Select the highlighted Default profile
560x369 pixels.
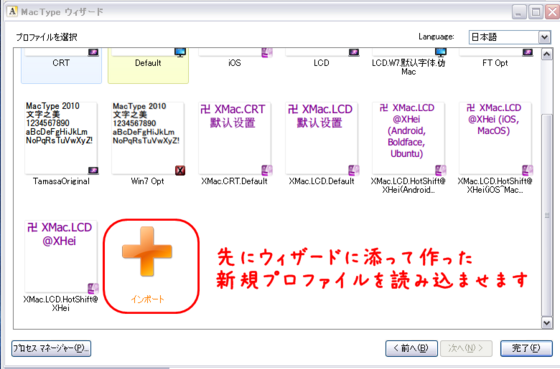tap(148, 65)
